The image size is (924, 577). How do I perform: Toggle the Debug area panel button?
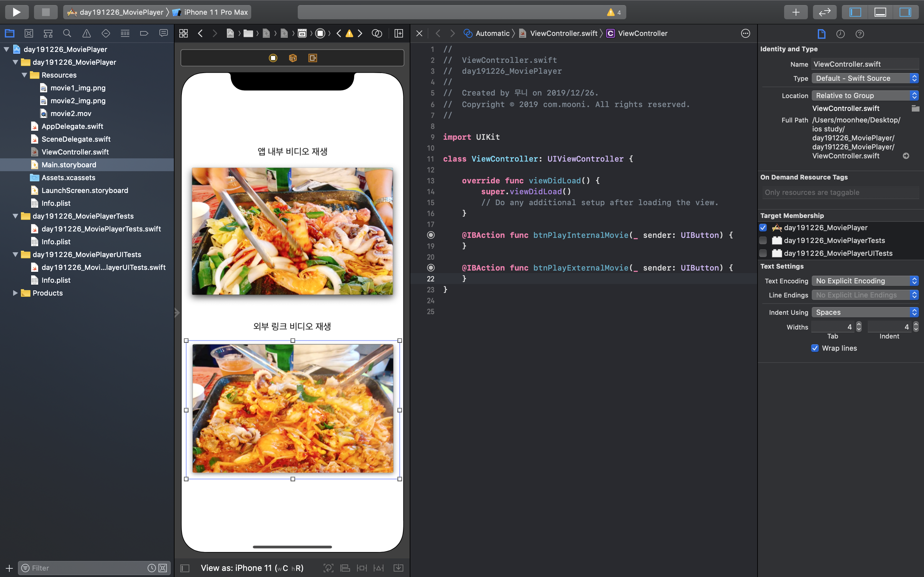(x=880, y=12)
